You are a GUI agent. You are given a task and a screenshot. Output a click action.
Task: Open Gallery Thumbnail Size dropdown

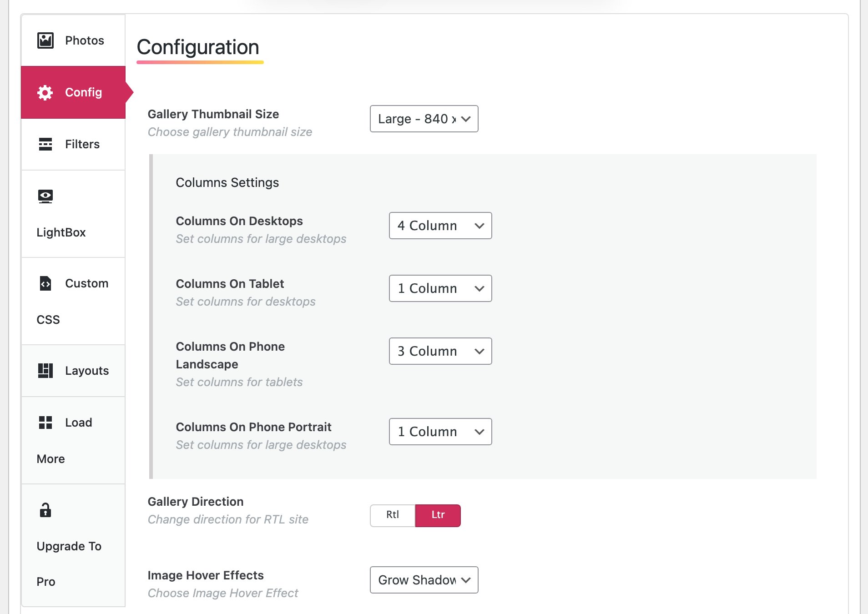click(x=424, y=119)
